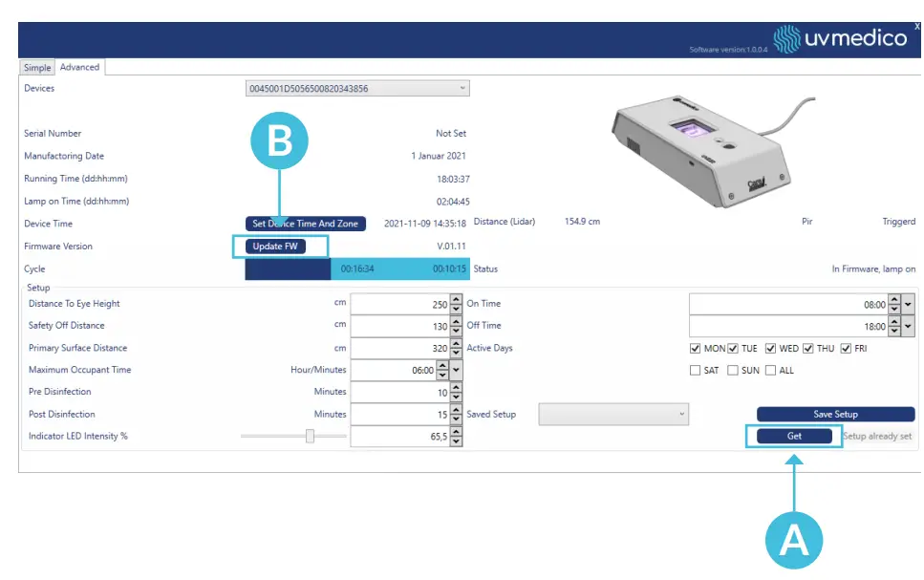Viewport: 924px width, 580px height.
Task: Click the Save Setup button
Action: coord(835,415)
